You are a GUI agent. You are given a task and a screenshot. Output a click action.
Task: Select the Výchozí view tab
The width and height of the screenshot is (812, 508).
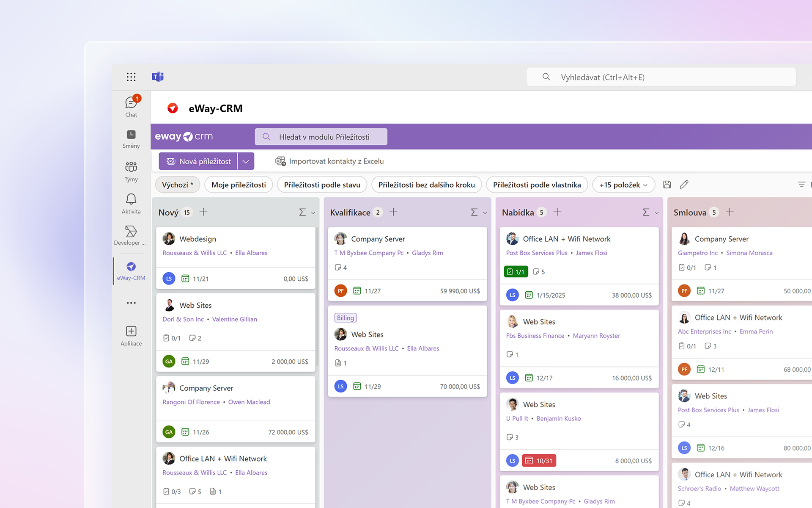pyautogui.click(x=178, y=185)
